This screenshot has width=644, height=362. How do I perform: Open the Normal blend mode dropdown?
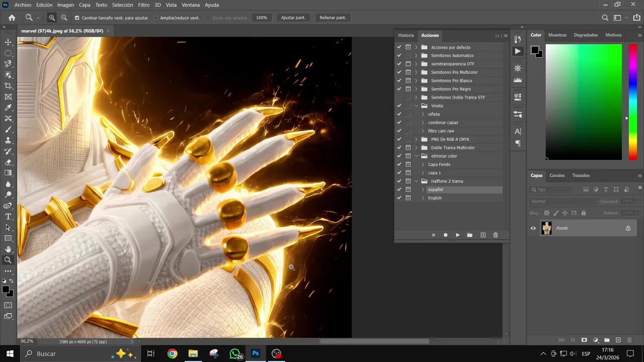pos(562,201)
